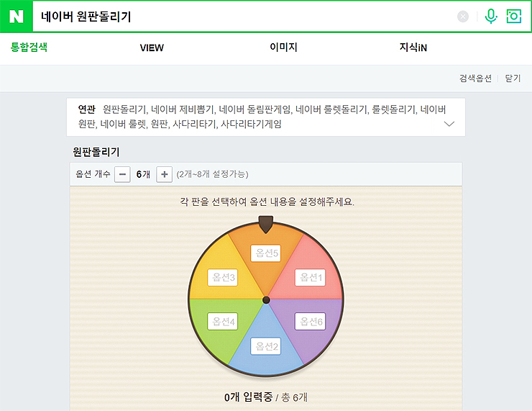Viewport: 532px width, 411px height.
Task: Clear the search field text
Action: tap(463, 17)
